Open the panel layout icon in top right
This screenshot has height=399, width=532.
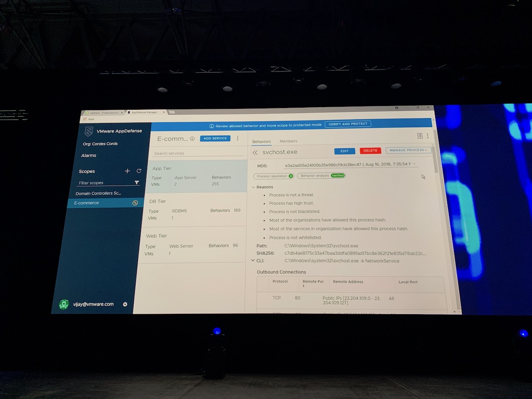[420, 136]
